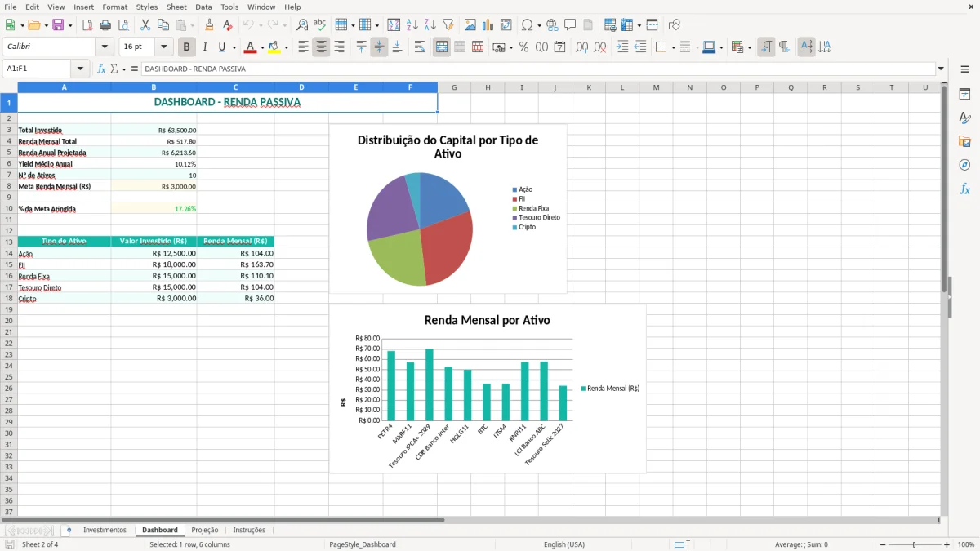Insert a comment
The image size is (980, 551).
coord(570,25)
